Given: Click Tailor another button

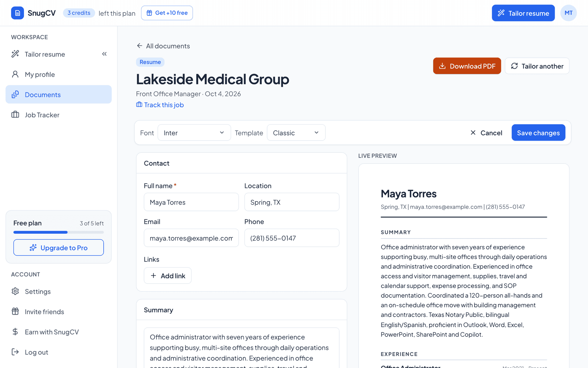Looking at the screenshot, I should [x=537, y=66].
